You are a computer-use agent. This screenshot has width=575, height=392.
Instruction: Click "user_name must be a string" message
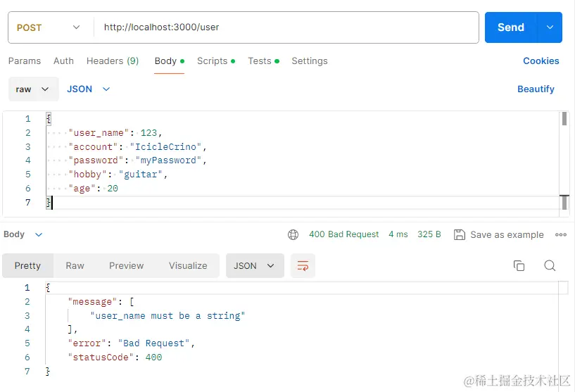click(x=168, y=316)
